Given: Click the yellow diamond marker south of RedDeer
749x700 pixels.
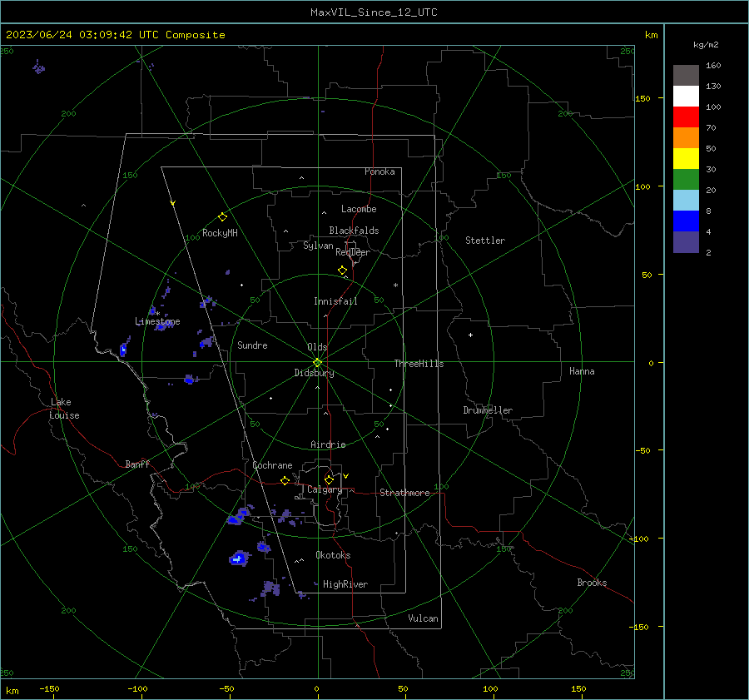Looking at the screenshot, I should pyautogui.click(x=342, y=271).
